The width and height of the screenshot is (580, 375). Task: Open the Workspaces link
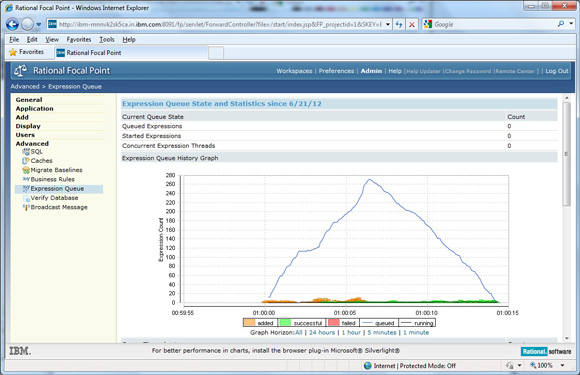[294, 71]
